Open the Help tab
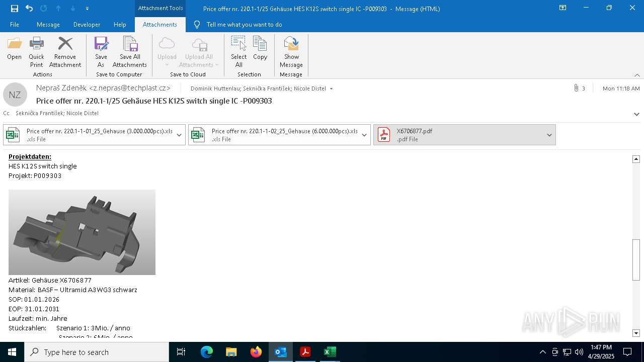Viewport: 644px width, 362px height. point(120,25)
